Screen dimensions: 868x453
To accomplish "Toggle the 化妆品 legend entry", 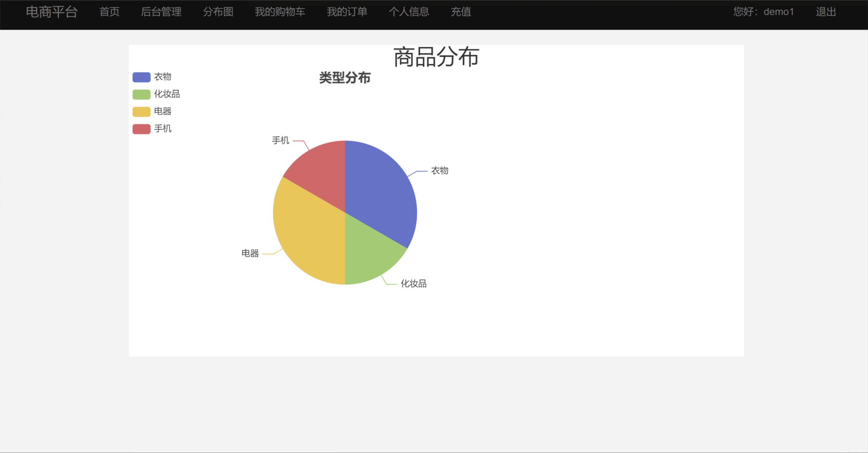I will (167, 94).
